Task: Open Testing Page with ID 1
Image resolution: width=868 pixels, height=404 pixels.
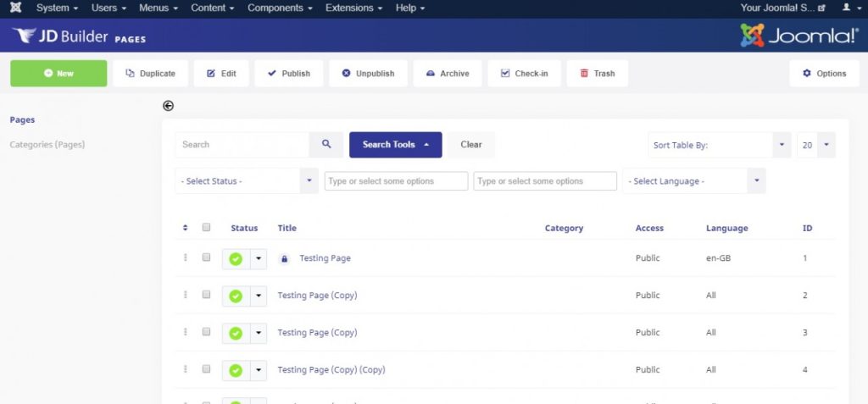Action: coord(325,257)
